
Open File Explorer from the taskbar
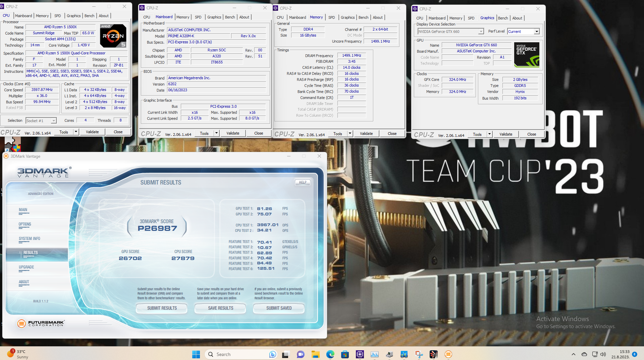click(x=315, y=354)
